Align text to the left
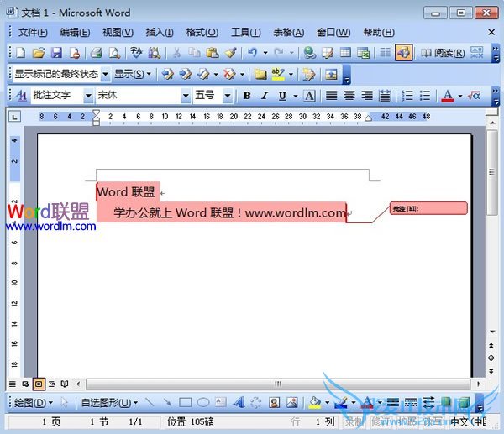Screen dimensions: 504x434 pyautogui.click(x=332, y=96)
